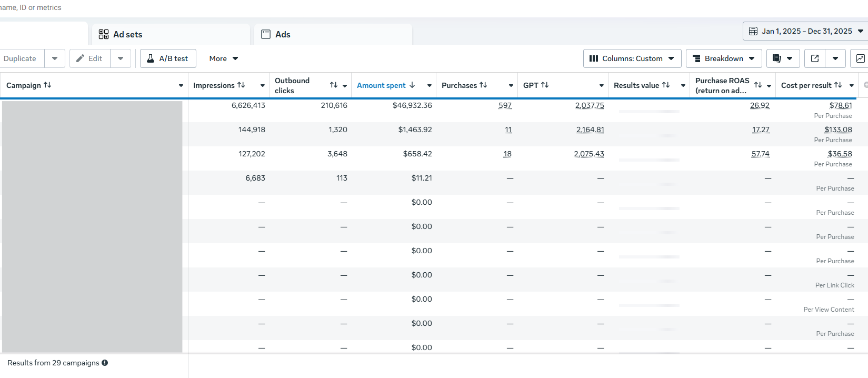Switch to the Ads tab

[283, 34]
